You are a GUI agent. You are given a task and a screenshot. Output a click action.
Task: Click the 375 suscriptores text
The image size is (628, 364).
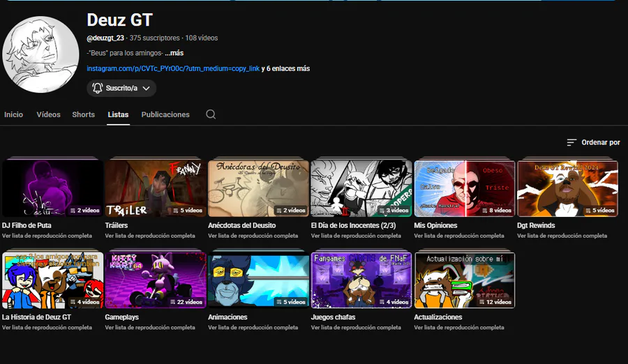click(155, 38)
